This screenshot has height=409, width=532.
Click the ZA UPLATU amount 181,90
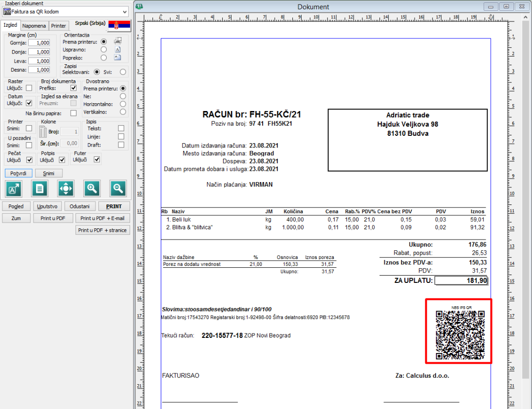coord(461,280)
